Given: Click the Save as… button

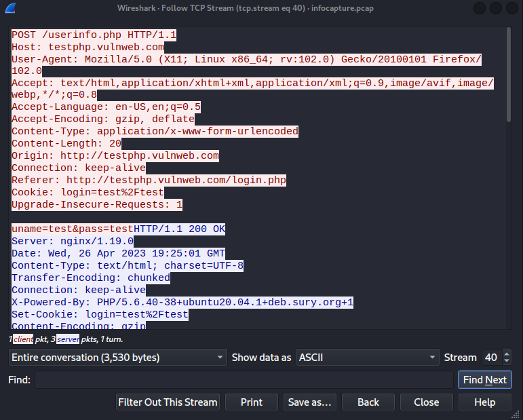Looking at the screenshot, I should coord(310,402).
